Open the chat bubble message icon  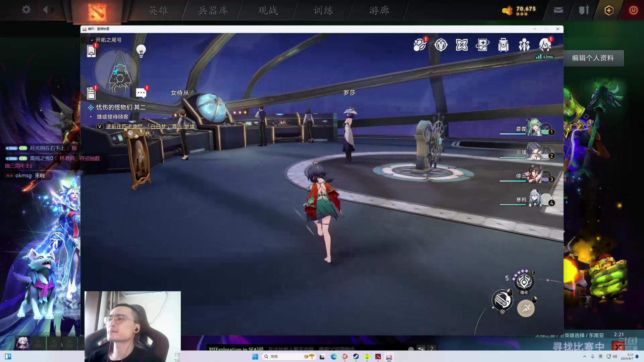point(141,93)
